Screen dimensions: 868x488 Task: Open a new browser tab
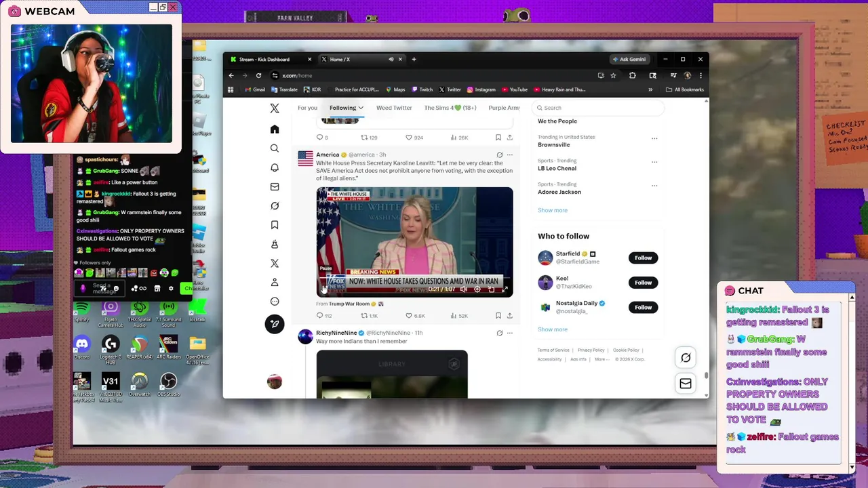(x=414, y=59)
